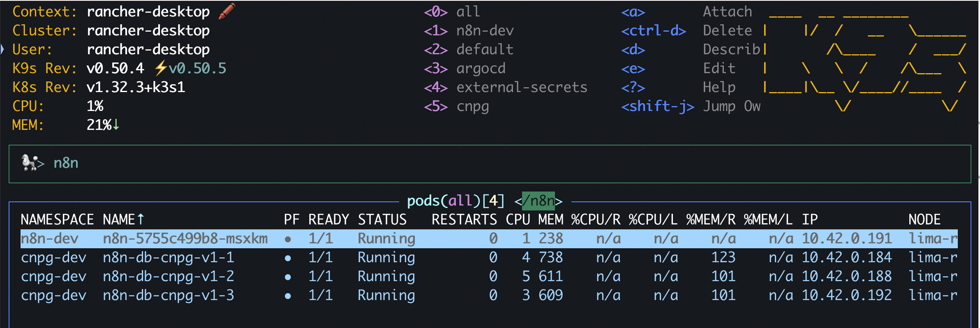Select the argocd namespace shortcut
Viewport: 980px width, 328px height.
coord(465,68)
